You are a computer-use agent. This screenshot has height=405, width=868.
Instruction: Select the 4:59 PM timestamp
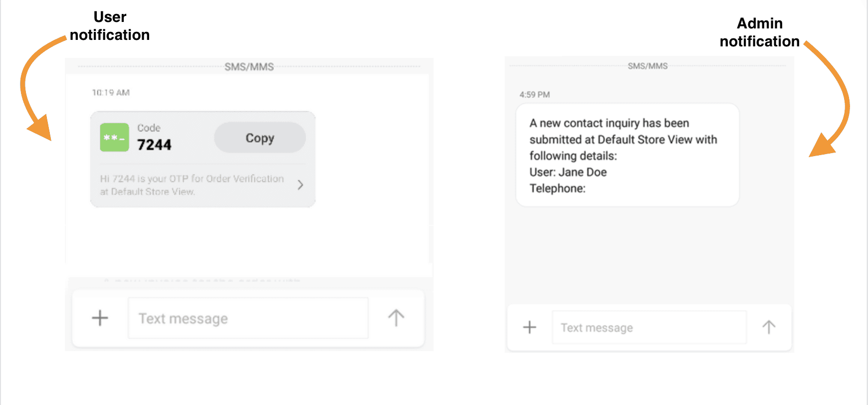(x=535, y=94)
